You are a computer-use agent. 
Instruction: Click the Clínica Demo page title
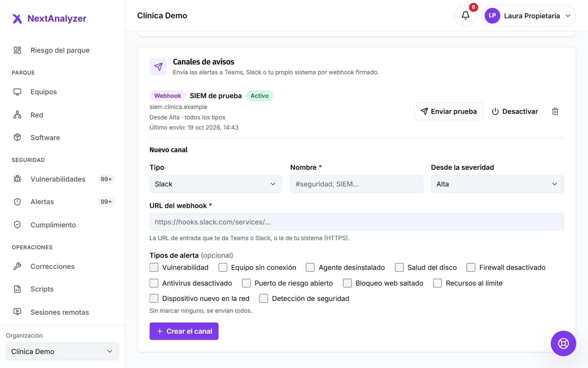tap(162, 16)
